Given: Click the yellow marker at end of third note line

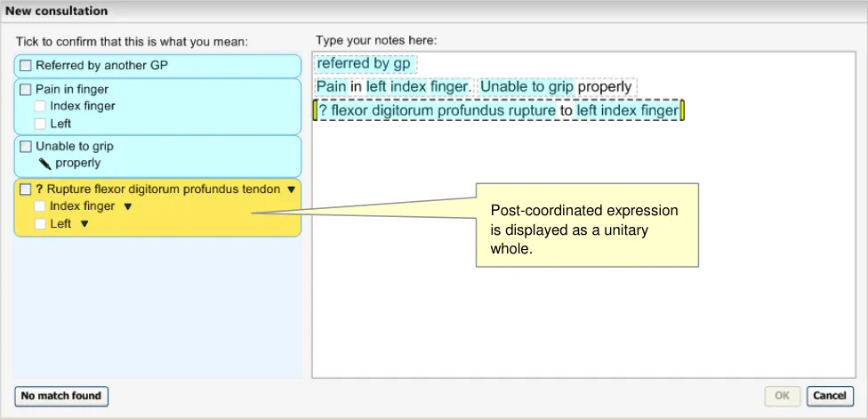Looking at the screenshot, I should [x=682, y=111].
